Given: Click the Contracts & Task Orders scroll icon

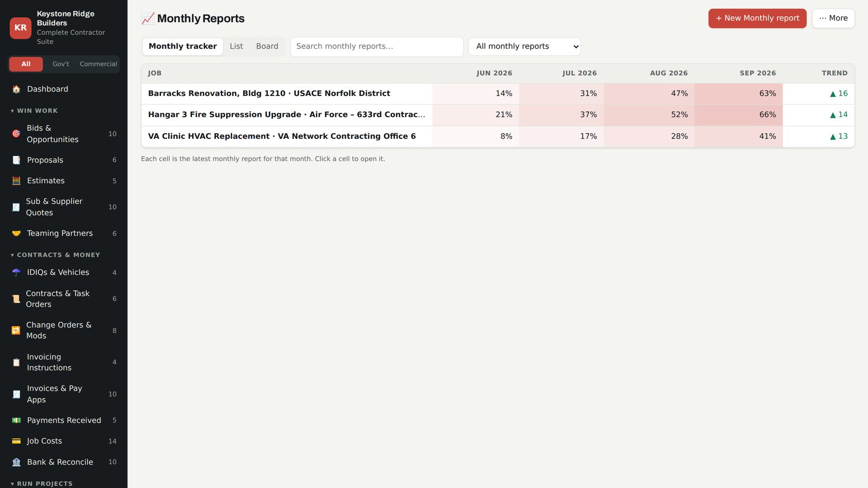Looking at the screenshot, I should click(16, 299).
